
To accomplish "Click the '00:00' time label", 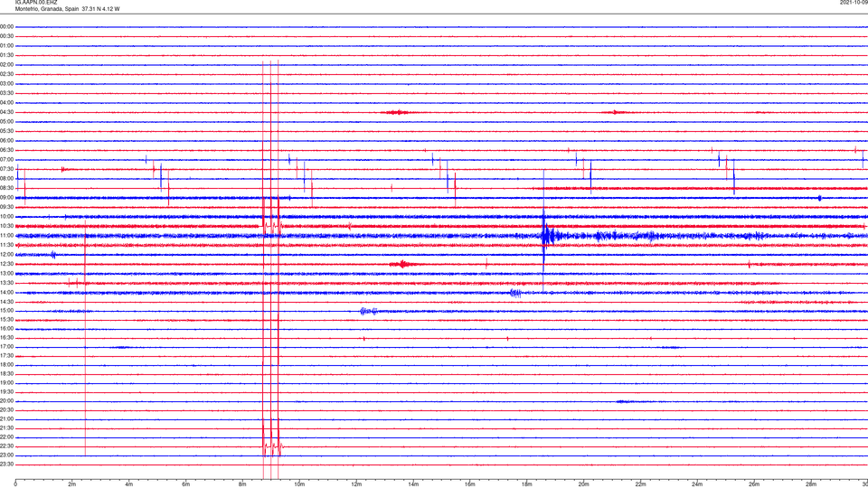I will click(x=7, y=26).
